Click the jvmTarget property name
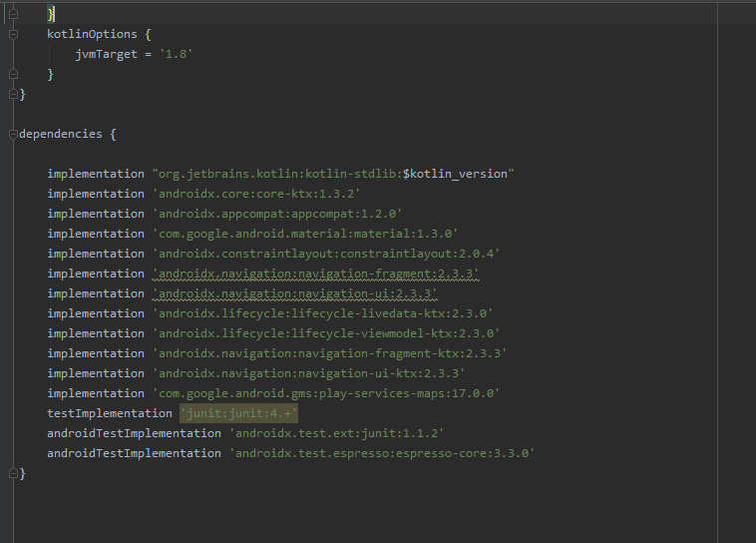The width and height of the screenshot is (756, 543). point(106,54)
